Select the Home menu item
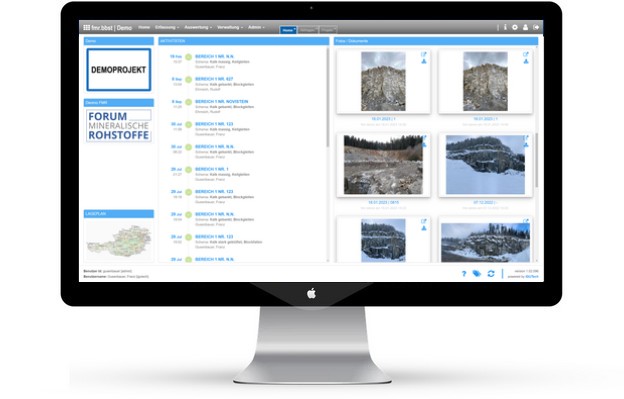 click(144, 27)
